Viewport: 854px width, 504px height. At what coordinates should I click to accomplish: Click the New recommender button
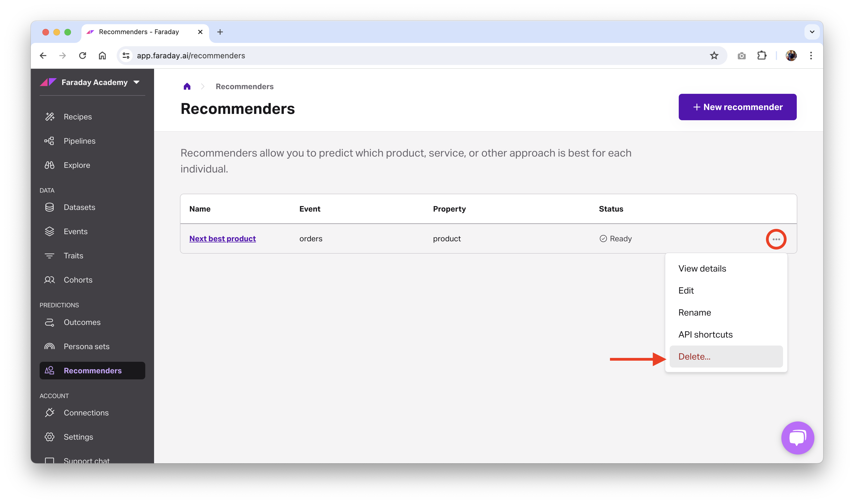pyautogui.click(x=737, y=107)
